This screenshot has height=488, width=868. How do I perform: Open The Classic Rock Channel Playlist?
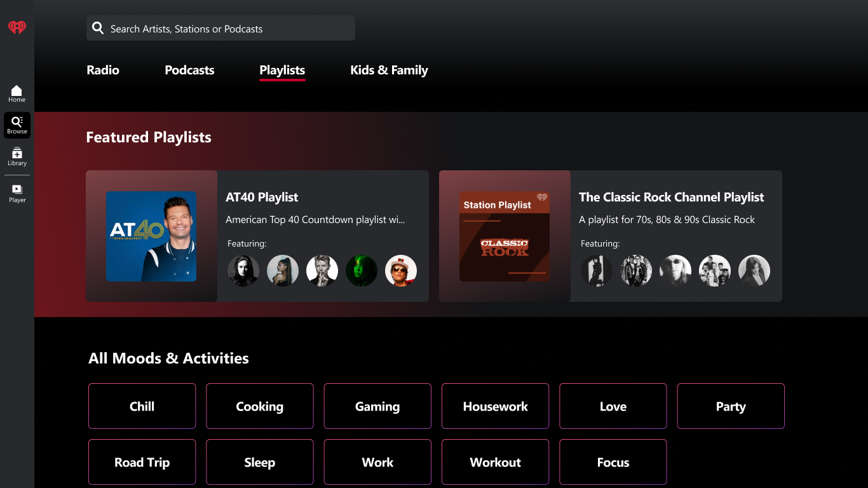pyautogui.click(x=671, y=197)
